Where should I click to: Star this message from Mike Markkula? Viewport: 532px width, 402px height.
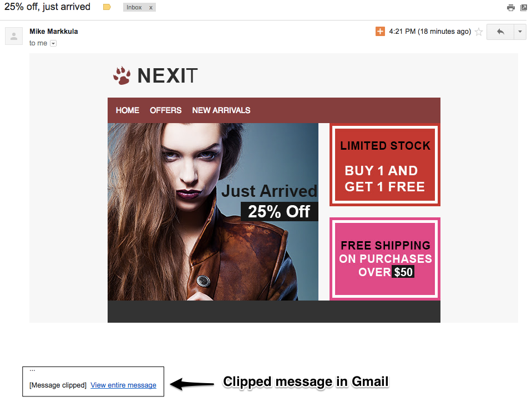(479, 32)
